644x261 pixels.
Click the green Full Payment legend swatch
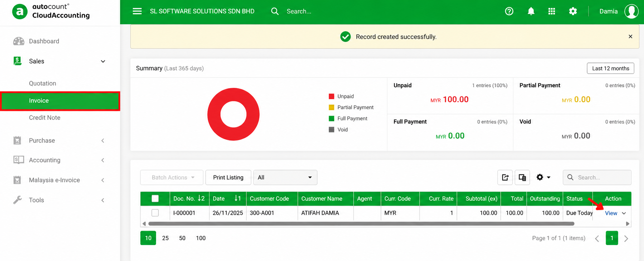[x=331, y=119]
